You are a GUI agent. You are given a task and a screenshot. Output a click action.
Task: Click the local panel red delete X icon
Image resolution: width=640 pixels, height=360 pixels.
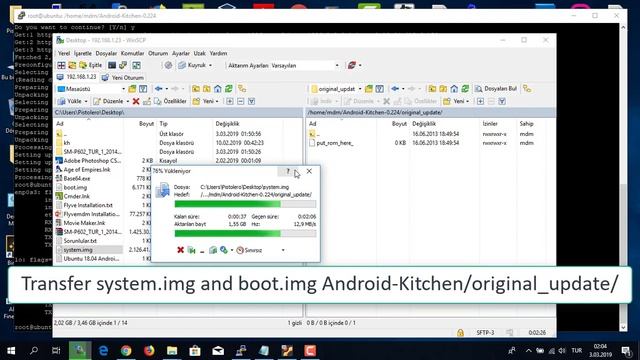(x=136, y=101)
